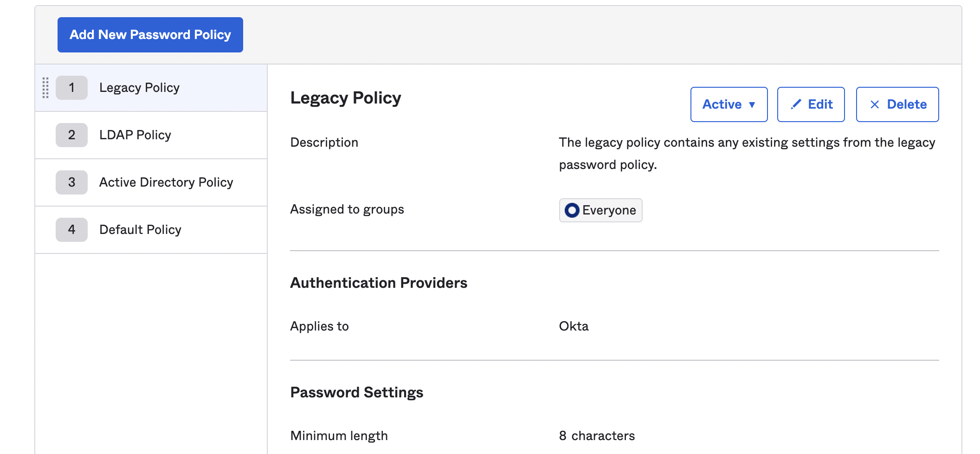Click the Okta value beside Applies to
This screenshot has width=980, height=454.
pos(574,326)
